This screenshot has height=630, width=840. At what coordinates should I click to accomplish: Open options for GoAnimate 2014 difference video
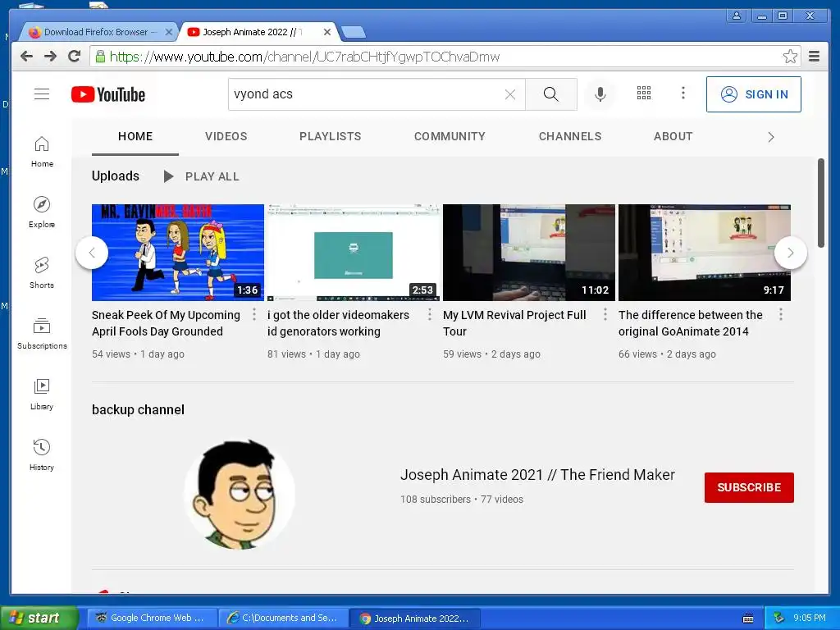tap(781, 314)
